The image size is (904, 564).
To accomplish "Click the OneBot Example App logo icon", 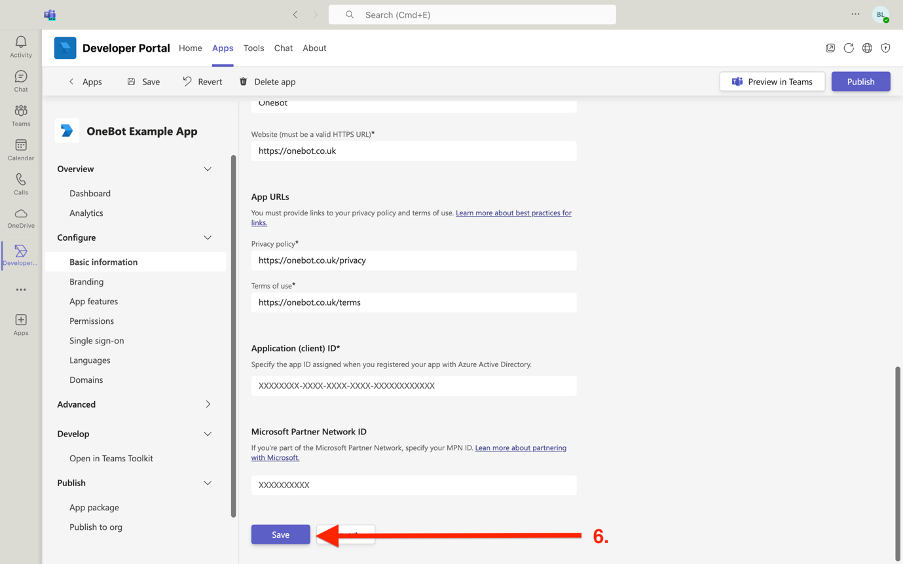I will pos(67,131).
